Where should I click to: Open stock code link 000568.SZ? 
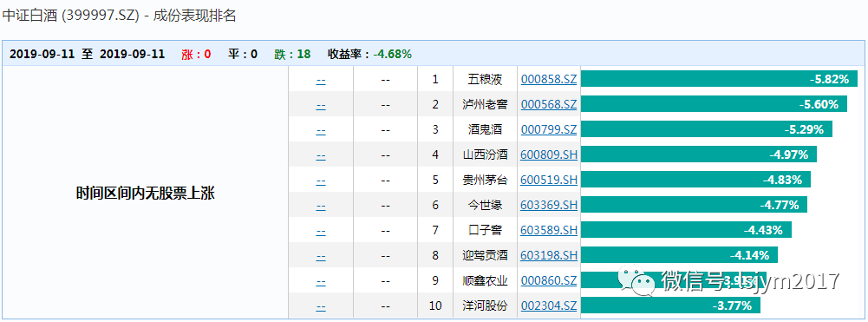coord(549,104)
